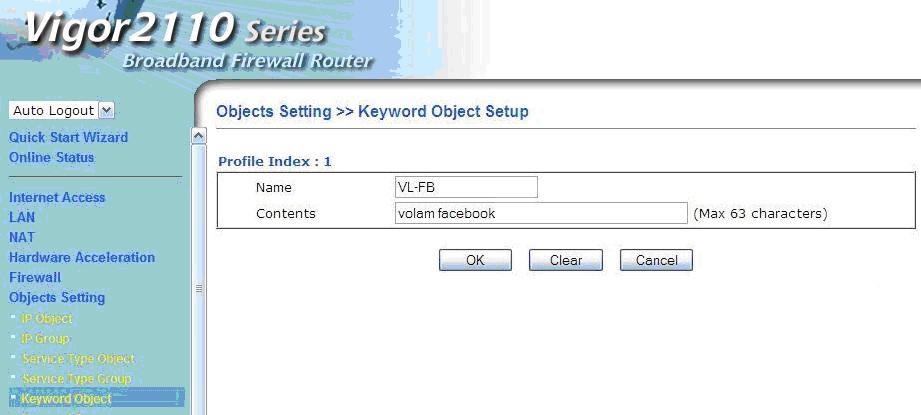Viewport: 921px width, 415px height.
Task: Click the Name field containing VL-FB
Action: pyautogui.click(x=466, y=187)
